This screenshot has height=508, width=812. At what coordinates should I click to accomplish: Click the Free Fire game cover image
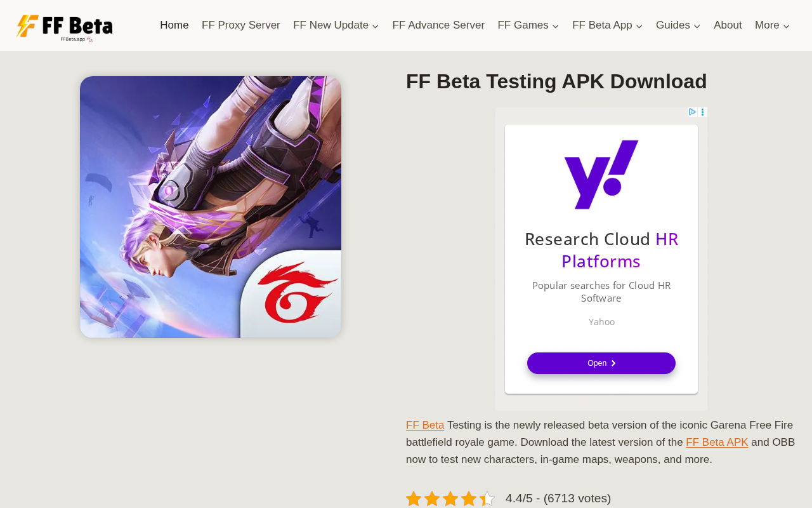211,207
